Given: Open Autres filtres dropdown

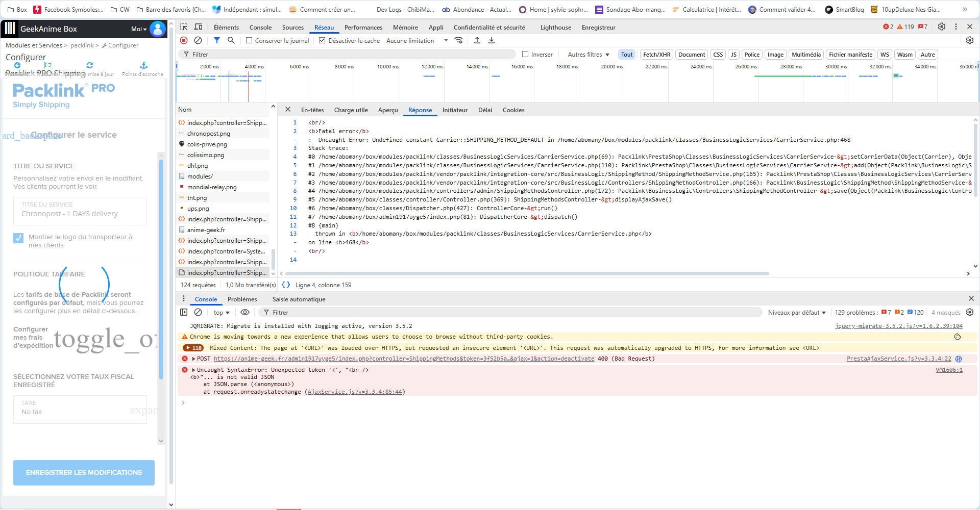Looking at the screenshot, I should [589, 55].
